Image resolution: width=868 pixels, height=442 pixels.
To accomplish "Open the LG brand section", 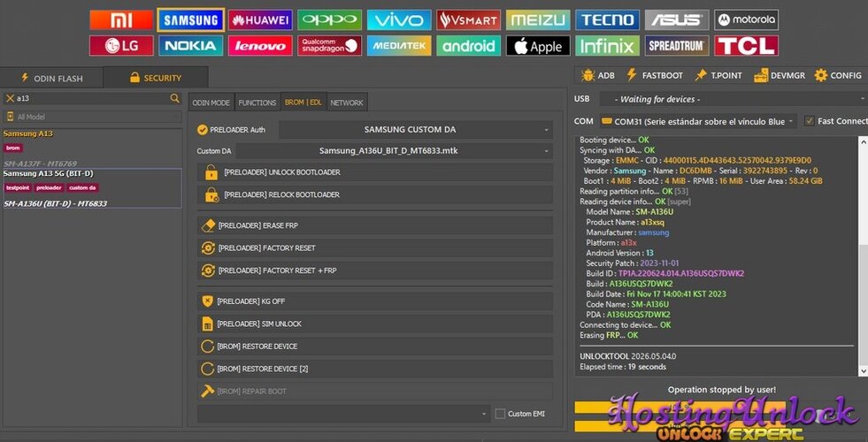I will pyautogui.click(x=121, y=46).
